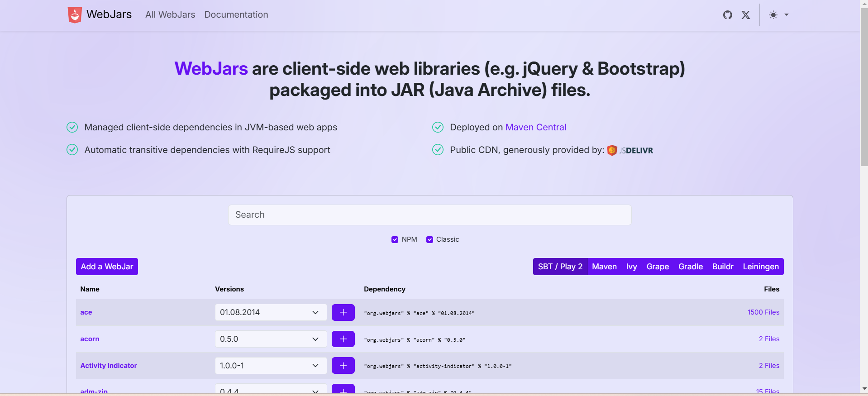Select the SBT / Play 2 tab

click(560, 267)
